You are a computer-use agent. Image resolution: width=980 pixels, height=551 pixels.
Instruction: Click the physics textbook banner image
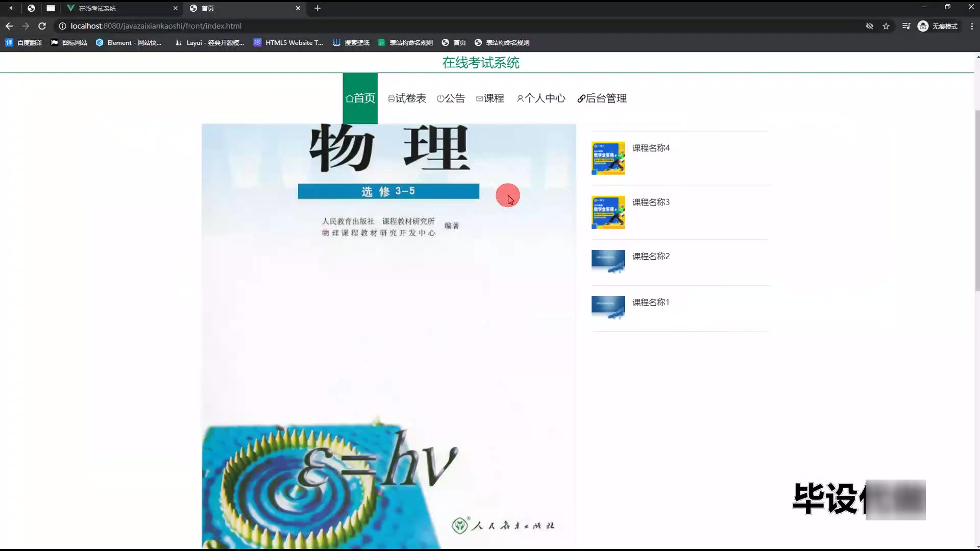coord(389,336)
